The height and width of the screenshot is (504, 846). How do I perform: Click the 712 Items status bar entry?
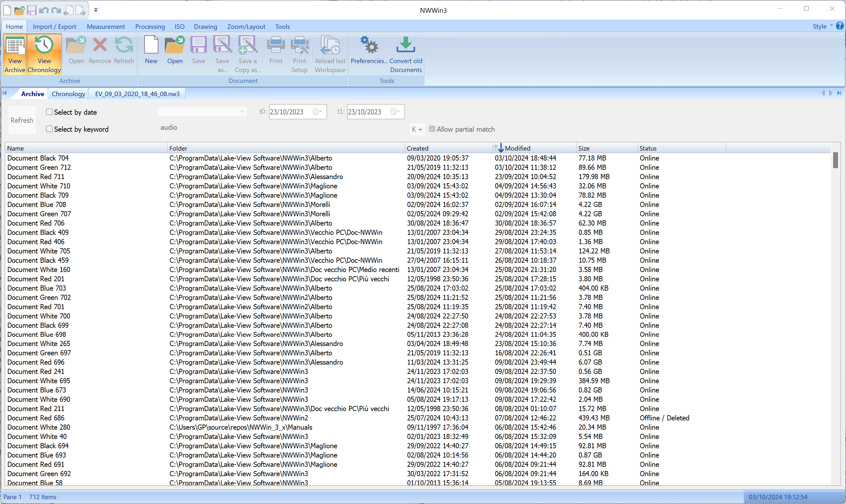[43, 497]
